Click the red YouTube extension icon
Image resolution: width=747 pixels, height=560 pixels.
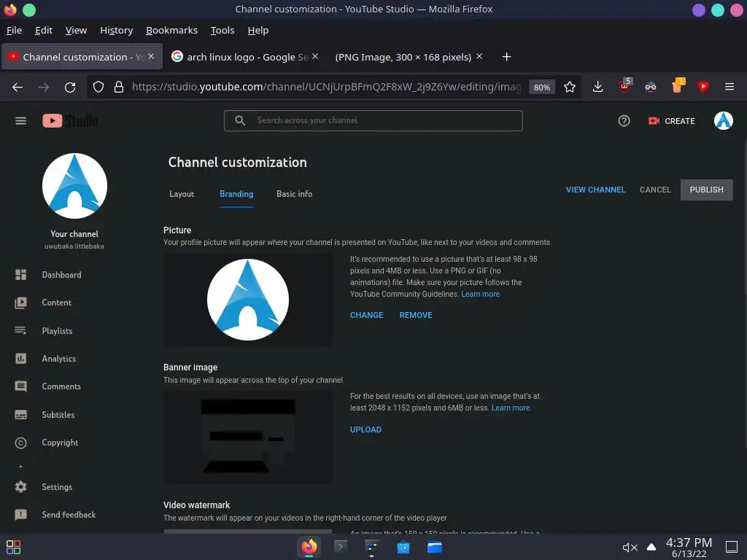[703, 87]
